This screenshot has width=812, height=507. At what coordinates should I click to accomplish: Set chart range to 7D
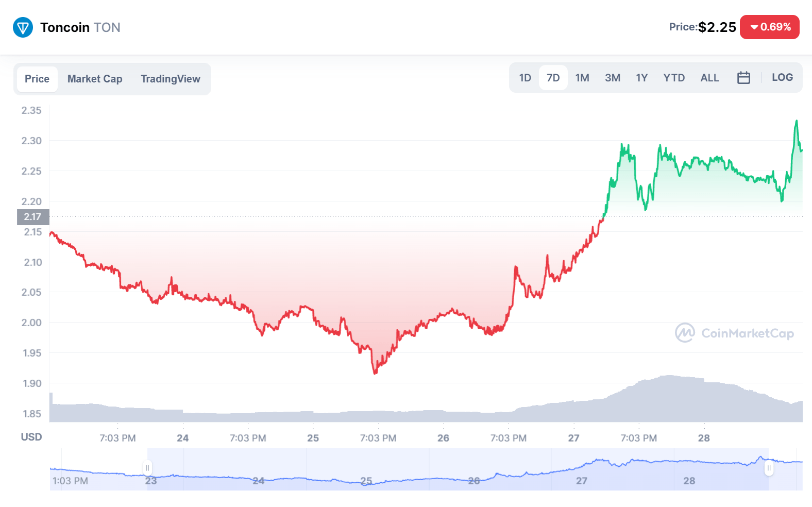click(x=553, y=78)
